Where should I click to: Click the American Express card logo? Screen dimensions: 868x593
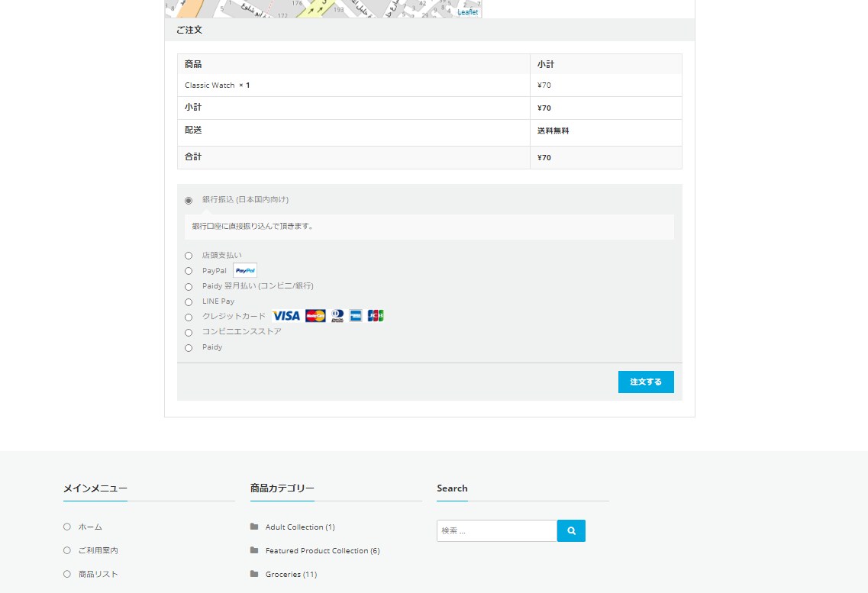pos(356,316)
